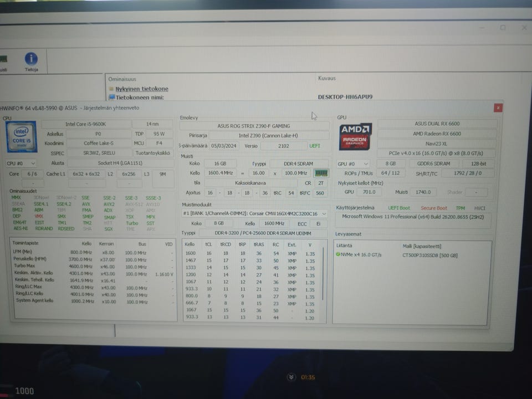This screenshot has width=532, height=399.
Task: Click the LFM (Min) operating point row
Action: (x=93, y=252)
